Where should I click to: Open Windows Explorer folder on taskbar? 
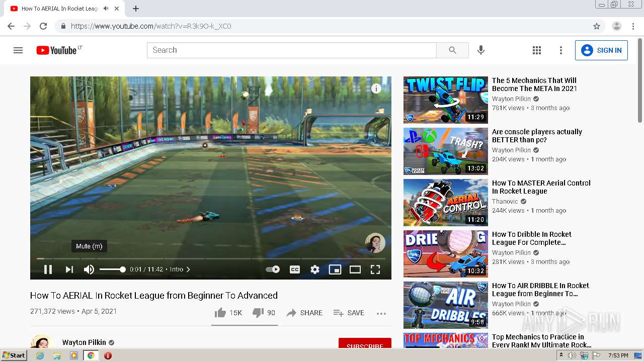[x=57, y=355]
